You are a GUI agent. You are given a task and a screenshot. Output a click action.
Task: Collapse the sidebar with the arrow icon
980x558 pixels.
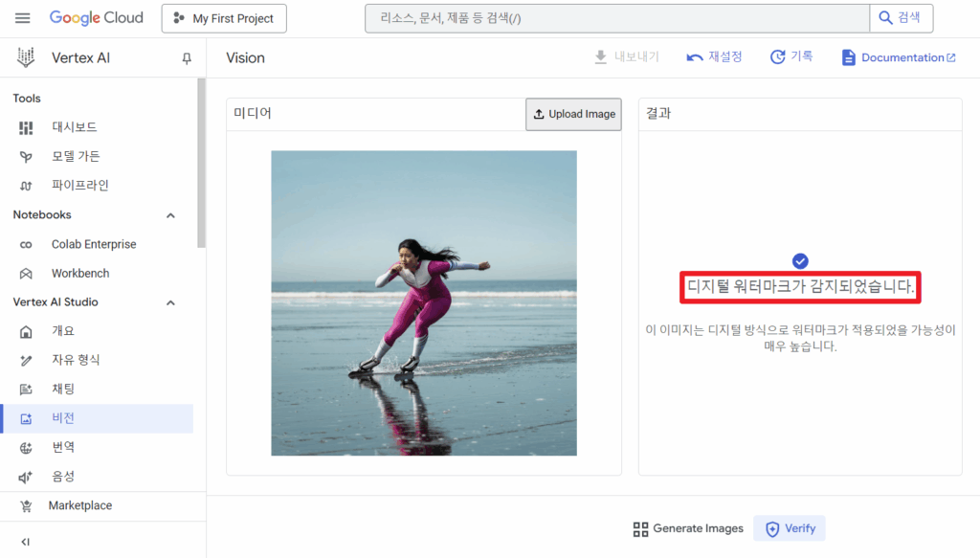pos(26,542)
